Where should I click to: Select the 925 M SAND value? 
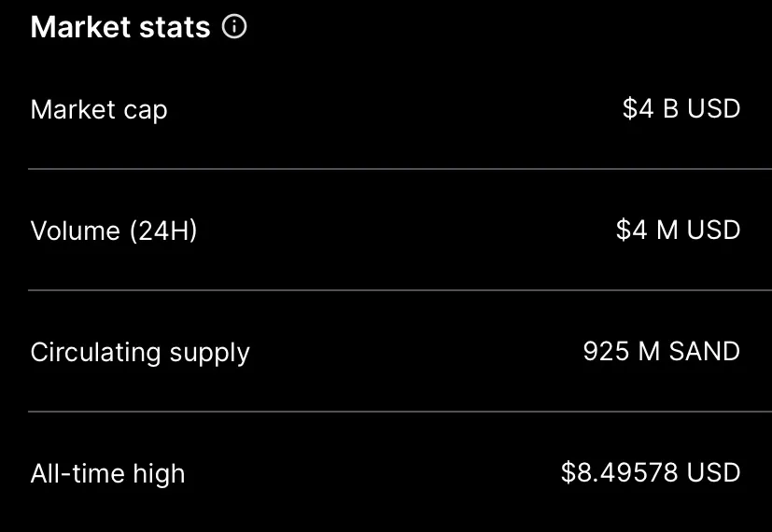point(662,351)
